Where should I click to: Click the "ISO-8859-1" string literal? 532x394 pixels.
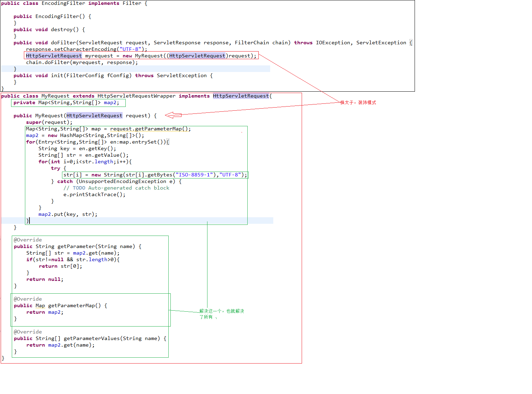pos(194,175)
